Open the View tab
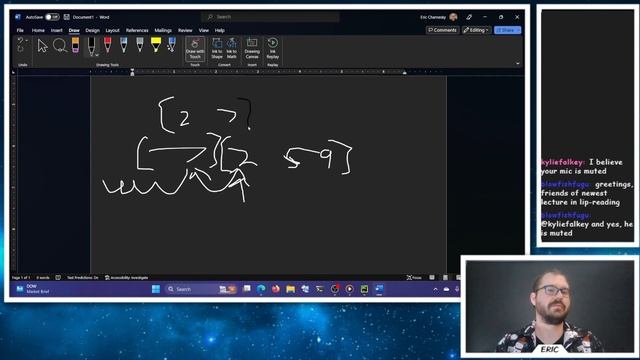The width and height of the screenshot is (640, 360). click(x=204, y=30)
